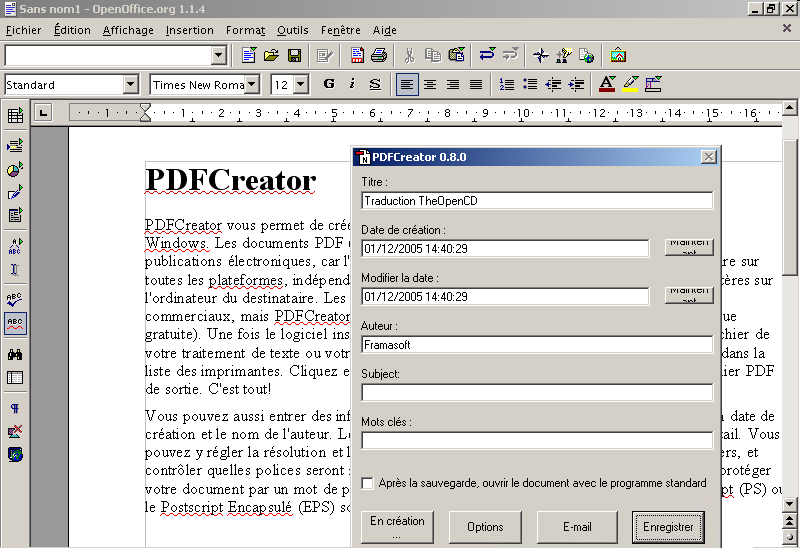Print the document with the printer icon

tap(379, 55)
